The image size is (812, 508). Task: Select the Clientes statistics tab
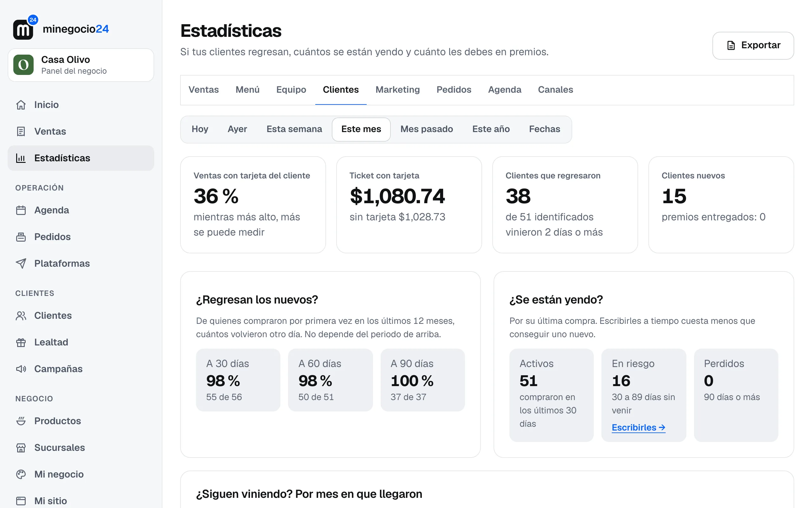(341, 90)
